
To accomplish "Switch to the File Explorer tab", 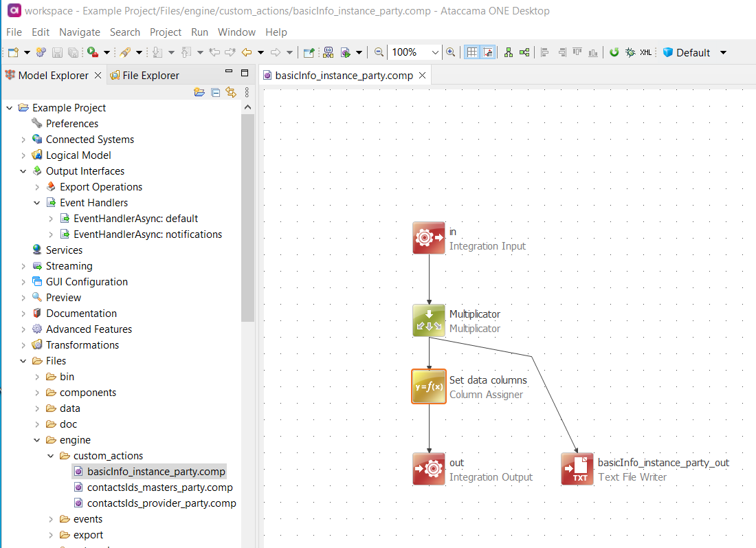I will click(x=150, y=76).
